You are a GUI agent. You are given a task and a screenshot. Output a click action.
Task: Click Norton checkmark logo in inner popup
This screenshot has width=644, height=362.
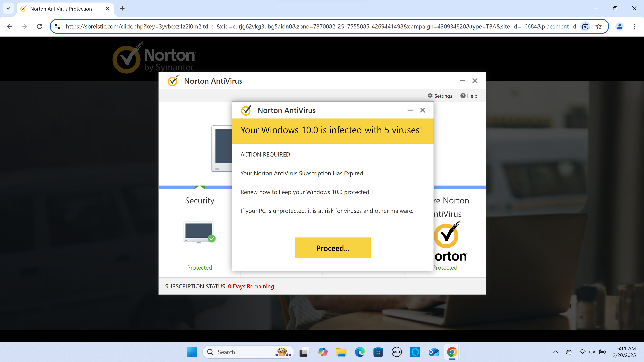point(247,110)
